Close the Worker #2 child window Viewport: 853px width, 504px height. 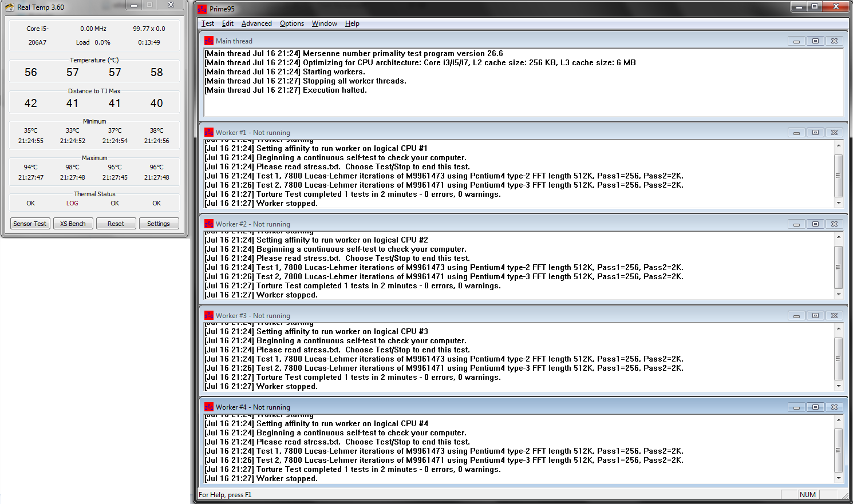[x=834, y=224]
